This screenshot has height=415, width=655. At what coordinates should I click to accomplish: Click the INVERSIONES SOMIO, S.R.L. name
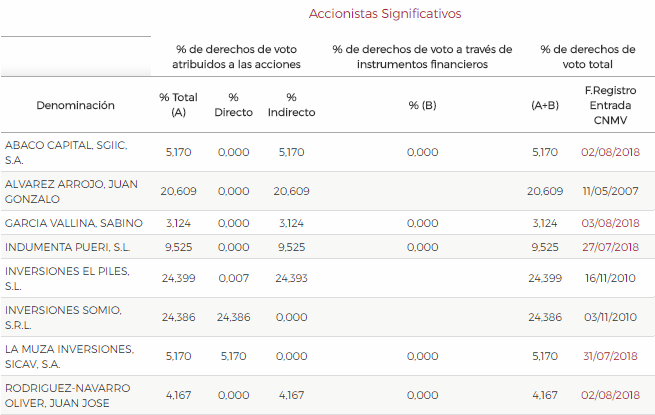63,318
